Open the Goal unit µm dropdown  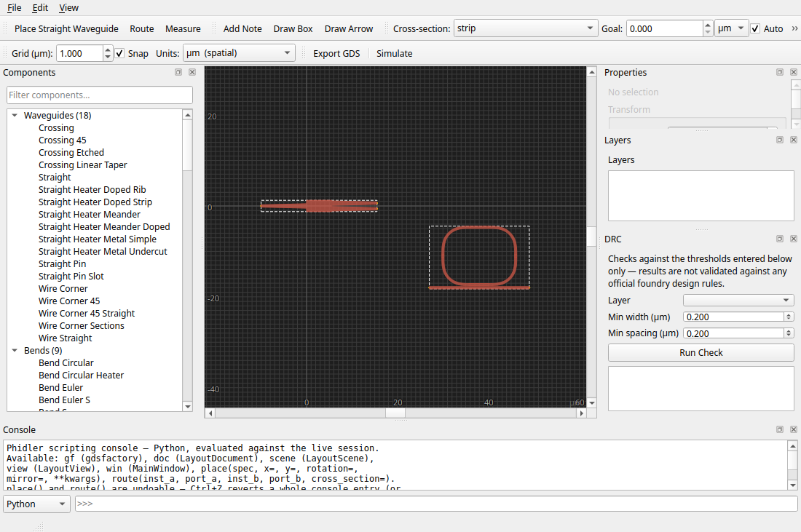pos(732,28)
